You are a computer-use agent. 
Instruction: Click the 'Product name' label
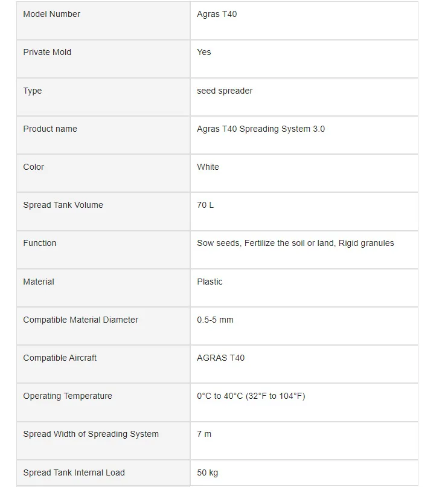point(50,129)
